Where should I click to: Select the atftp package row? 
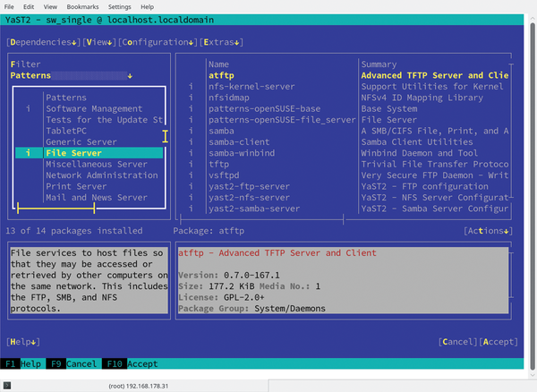tap(345, 76)
